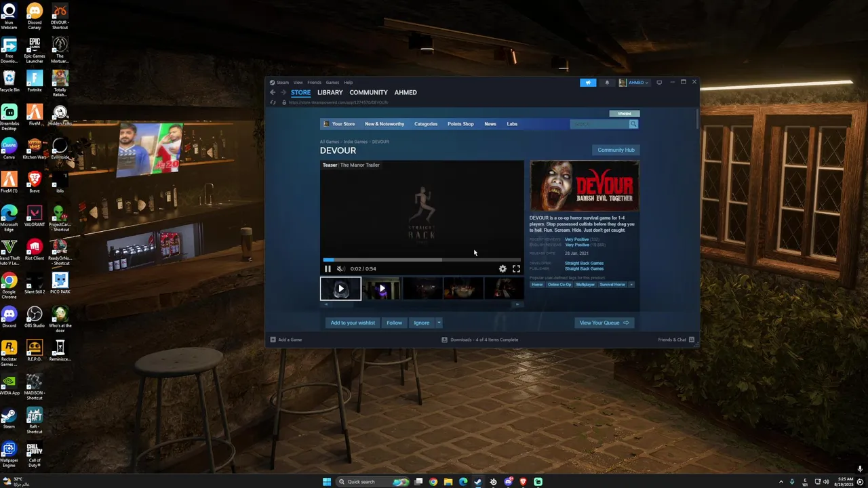Expand more tags with the plus button
868x488 pixels.
[631, 285]
